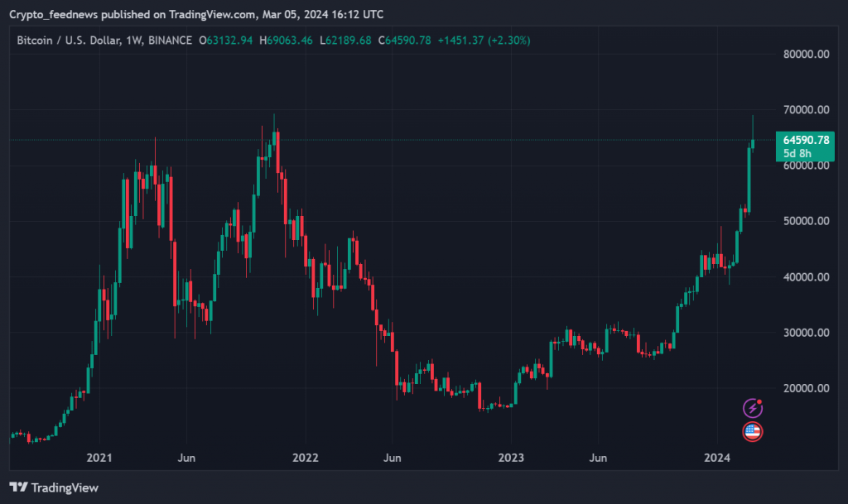Click the Bitcoin / U.S. Dollar symbol title
Viewport: 848px width, 504px height.
(x=69, y=41)
